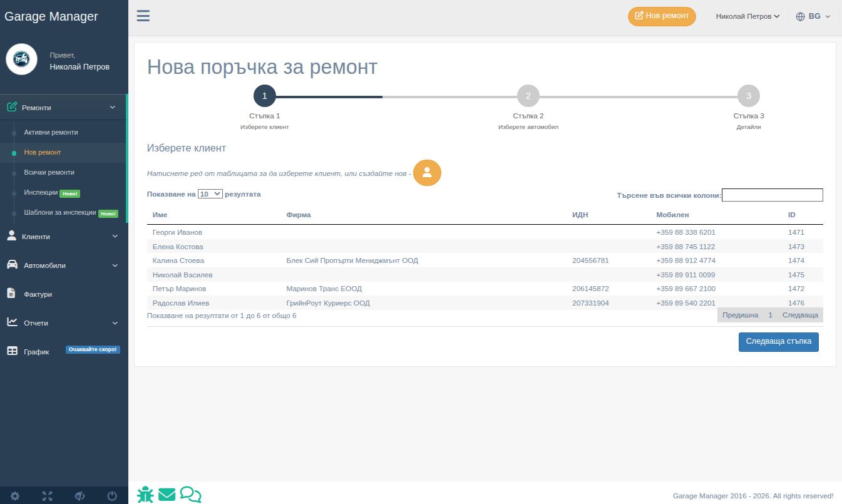Select client row Георги Иванов
Viewport: 842px width, 504px height.
(x=485, y=232)
